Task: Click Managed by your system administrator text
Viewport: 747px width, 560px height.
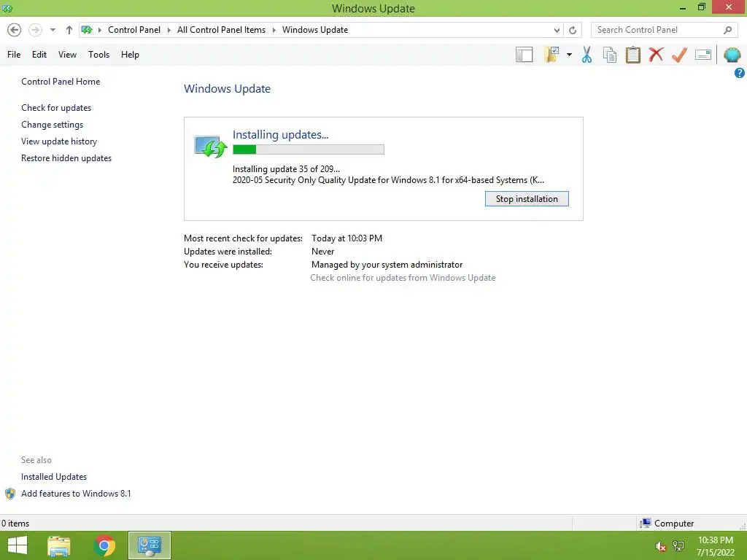Action: click(387, 265)
